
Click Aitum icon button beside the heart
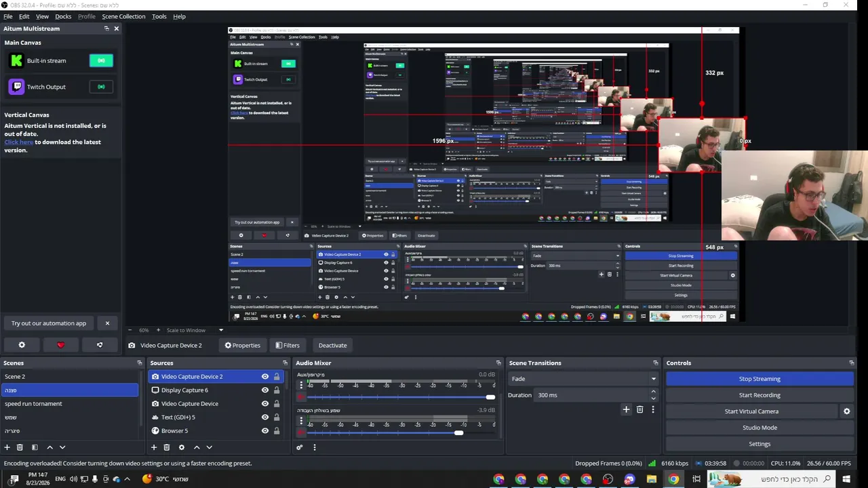100,345
